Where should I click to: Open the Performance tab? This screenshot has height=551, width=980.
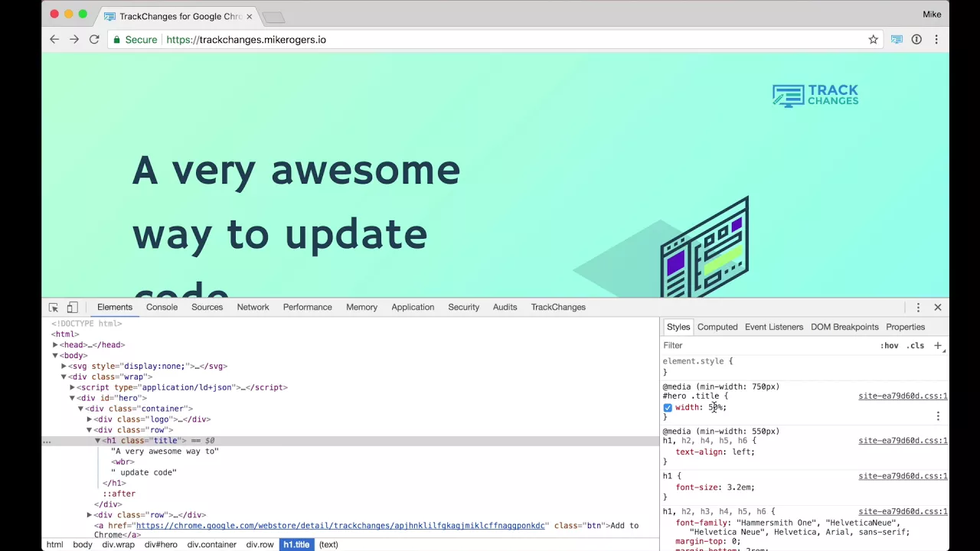[x=307, y=308]
